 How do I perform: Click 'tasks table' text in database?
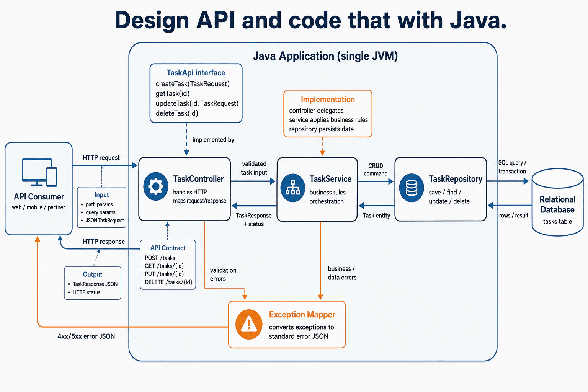(557, 221)
